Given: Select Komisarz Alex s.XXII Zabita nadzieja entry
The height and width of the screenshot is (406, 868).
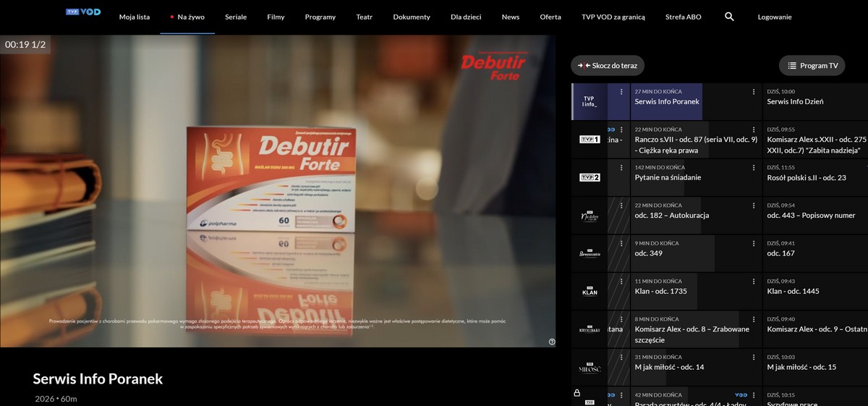Looking at the screenshot, I should (816, 139).
